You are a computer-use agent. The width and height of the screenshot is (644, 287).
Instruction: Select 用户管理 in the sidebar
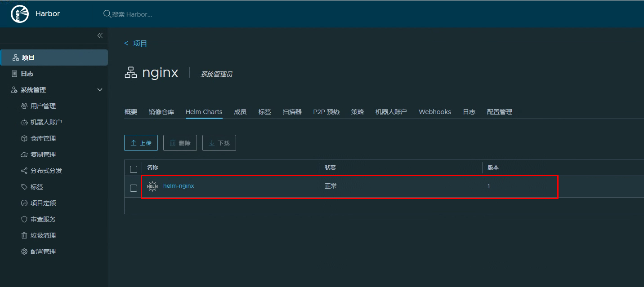[x=43, y=106]
